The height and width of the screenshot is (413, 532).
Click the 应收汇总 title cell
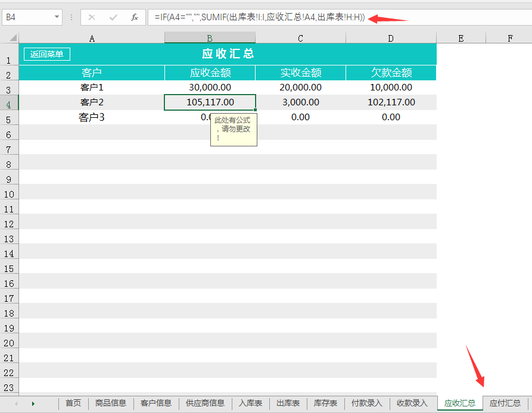(x=228, y=54)
